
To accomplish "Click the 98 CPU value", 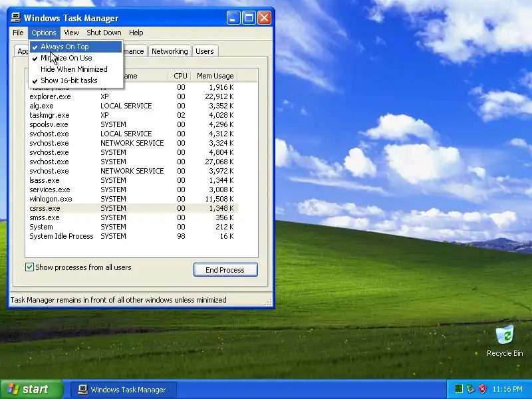I will (x=181, y=236).
